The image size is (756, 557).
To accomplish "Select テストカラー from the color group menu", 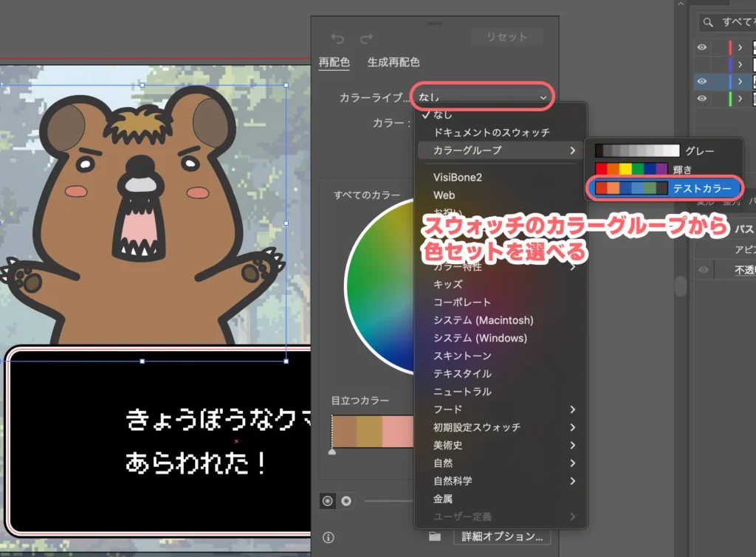I will tap(664, 187).
